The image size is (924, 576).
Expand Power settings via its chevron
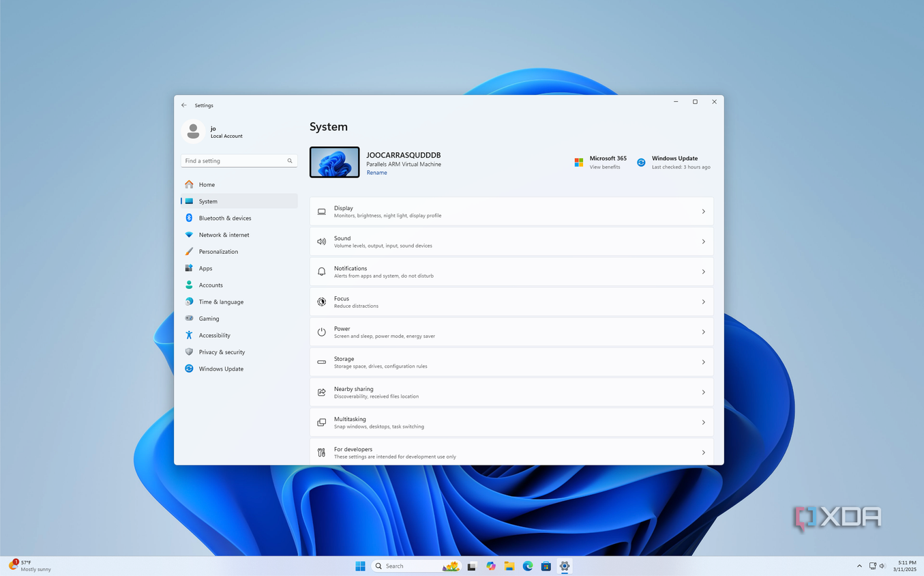point(703,332)
